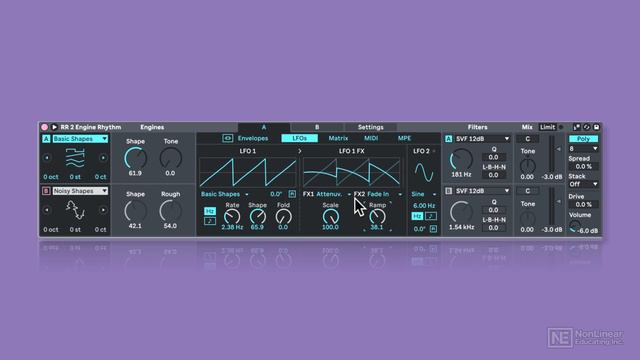The height and width of the screenshot is (360, 640).
Task: Select previous oscillator for engine A
Action: coord(47,158)
